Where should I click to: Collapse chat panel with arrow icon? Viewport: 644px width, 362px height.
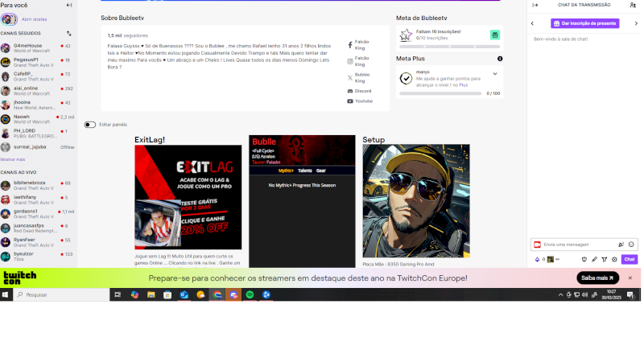535,5
